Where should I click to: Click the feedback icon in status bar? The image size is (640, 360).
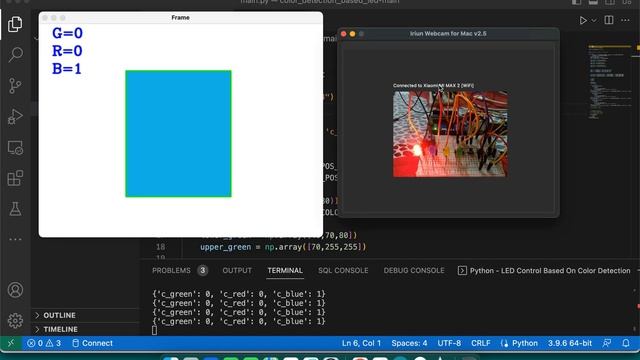tap(607, 343)
